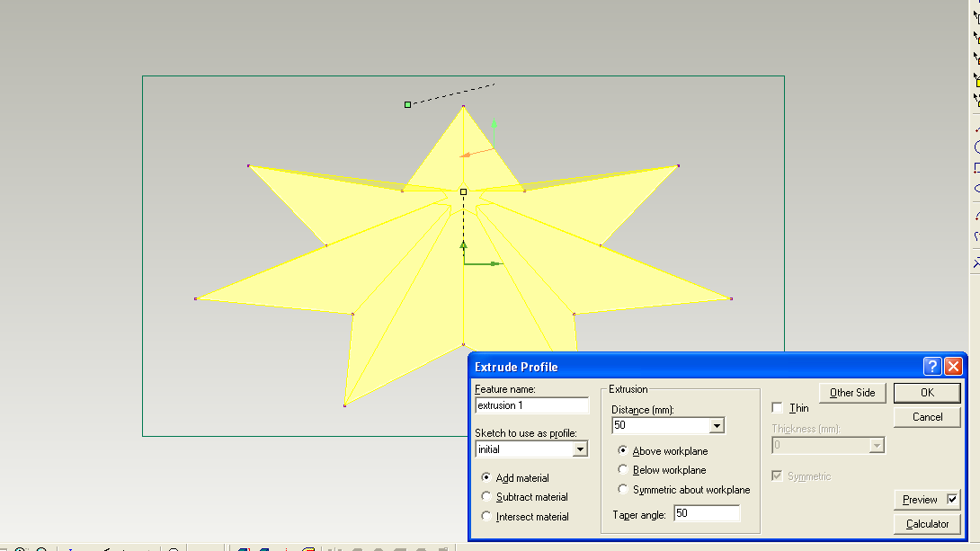
Task: Click the 'Distance (mm):' label
Action: (x=643, y=410)
